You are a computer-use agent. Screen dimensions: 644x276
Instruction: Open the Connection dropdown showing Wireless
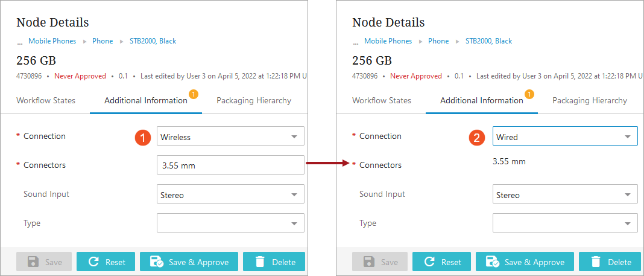230,136
